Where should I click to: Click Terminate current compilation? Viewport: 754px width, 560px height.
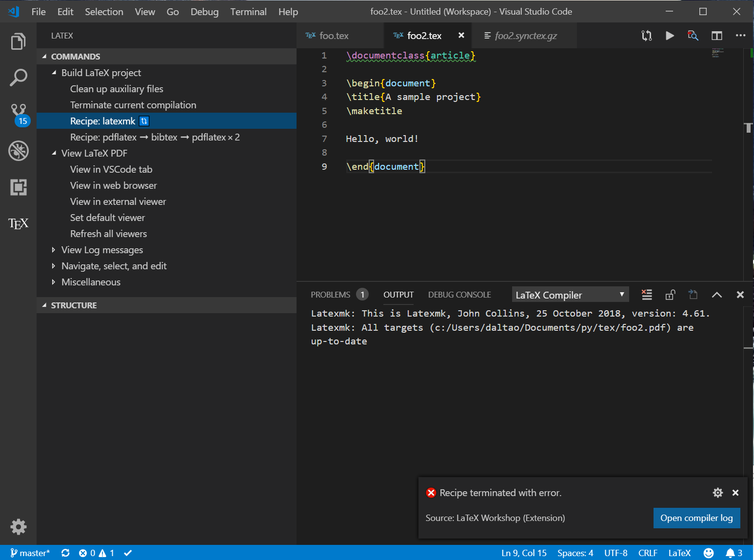[x=133, y=105]
